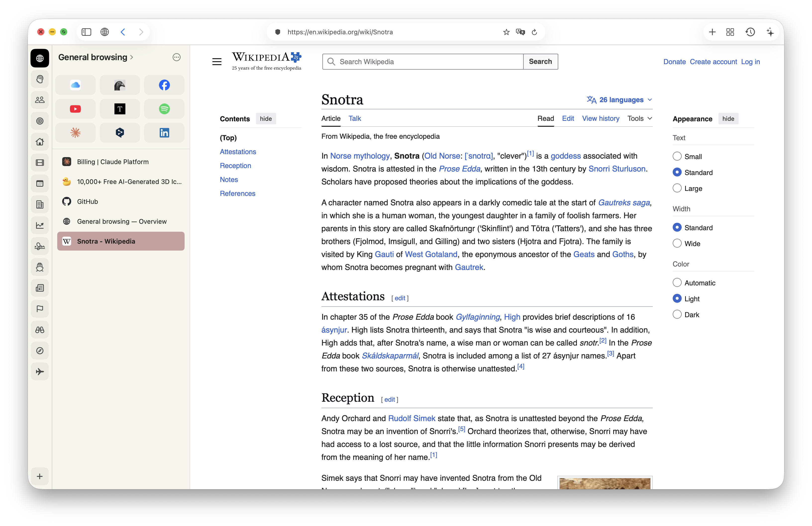Screen dimensions: 812x526
Task: Choose Dark color mode
Action: 677,314
